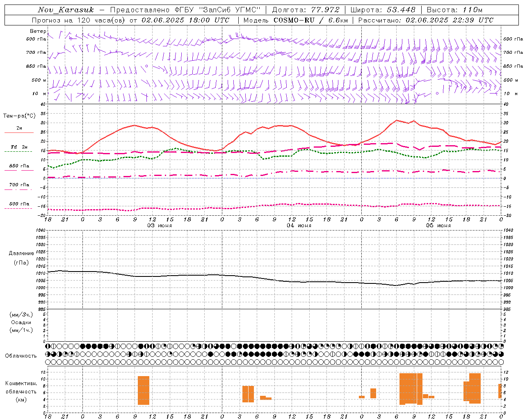
Task: Click the computed time Рассчитано: 02.06.2025 22:39 UTC
Action: (x=426, y=20)
